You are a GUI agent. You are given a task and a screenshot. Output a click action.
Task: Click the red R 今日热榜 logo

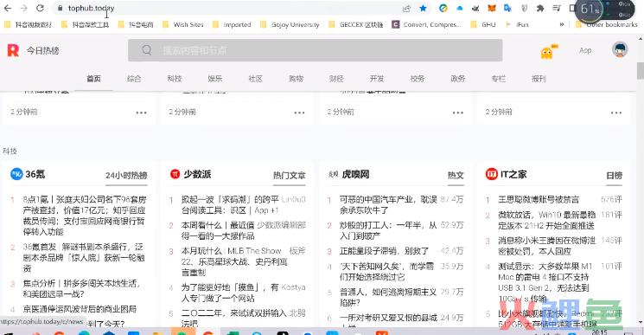[x=33, y=50]
